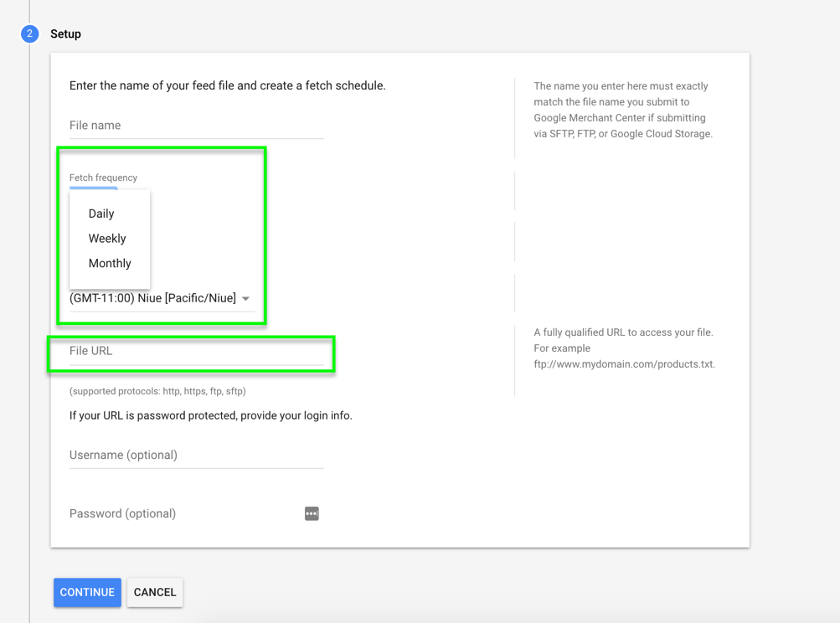Click the Fetch frequency label
The width and height of the screenshot is (840, 623).
(x=103, y=178)
